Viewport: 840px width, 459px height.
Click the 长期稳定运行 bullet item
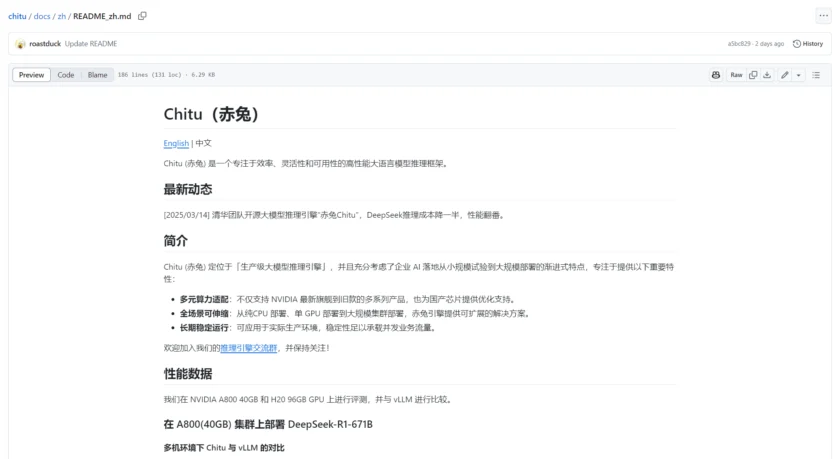(x=308, y=328)
